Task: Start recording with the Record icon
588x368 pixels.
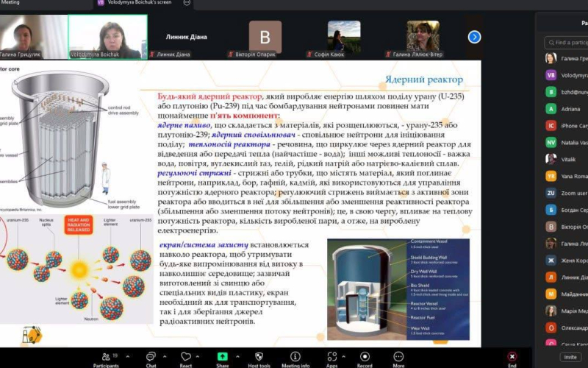Action: (x=365, y=355)
